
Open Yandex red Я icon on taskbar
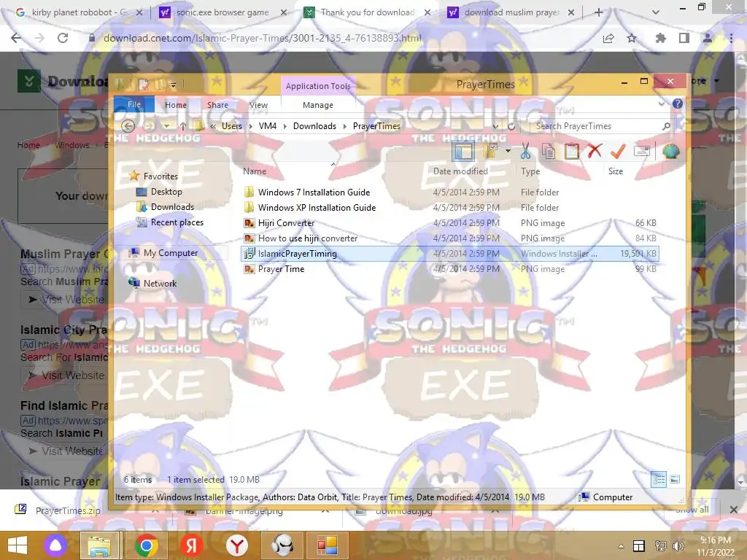coord(192,545)
